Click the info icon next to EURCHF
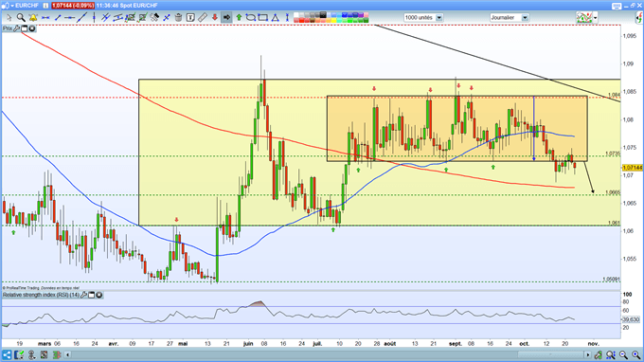 coord(45,6)
